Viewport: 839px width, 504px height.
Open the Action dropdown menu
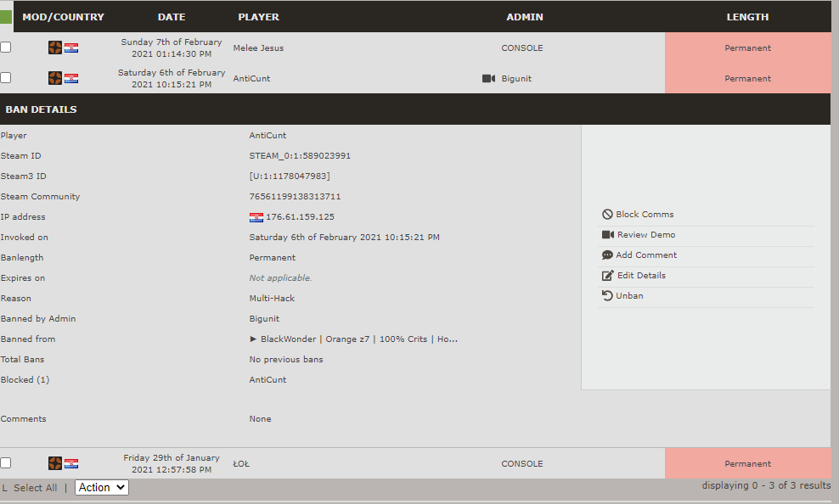click(x=102, y=487)
